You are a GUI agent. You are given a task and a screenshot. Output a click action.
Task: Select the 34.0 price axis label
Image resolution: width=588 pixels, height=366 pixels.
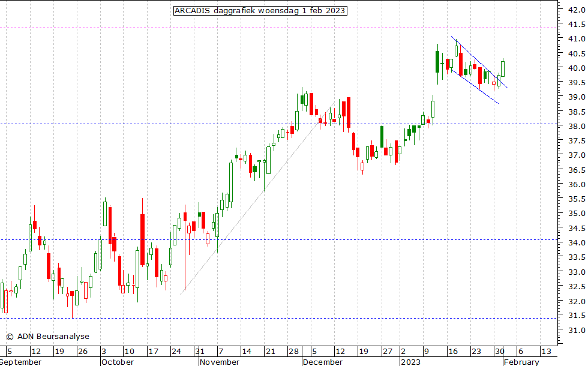click(x=577, y=242)
